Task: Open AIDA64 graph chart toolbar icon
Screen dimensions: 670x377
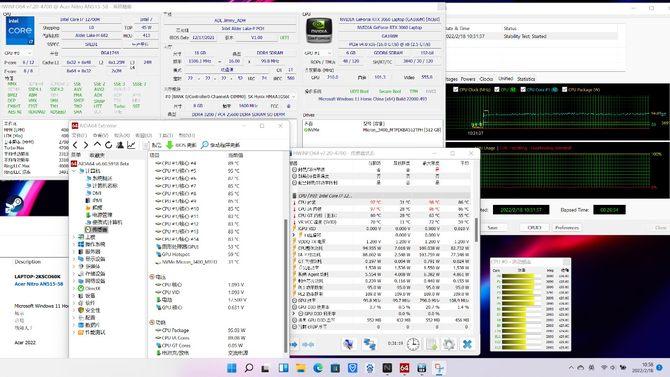Action: (131, 145)
